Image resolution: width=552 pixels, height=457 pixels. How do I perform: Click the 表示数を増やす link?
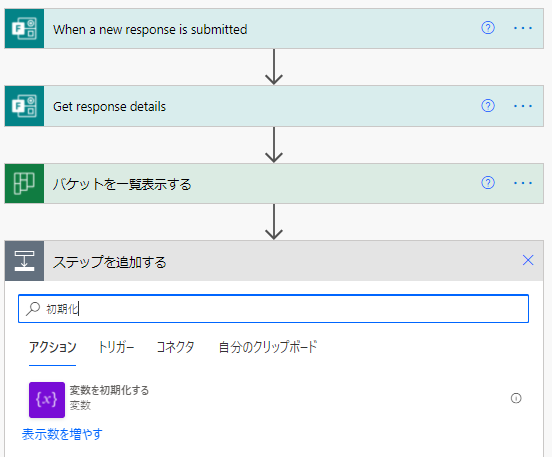[x=62, y=434]
